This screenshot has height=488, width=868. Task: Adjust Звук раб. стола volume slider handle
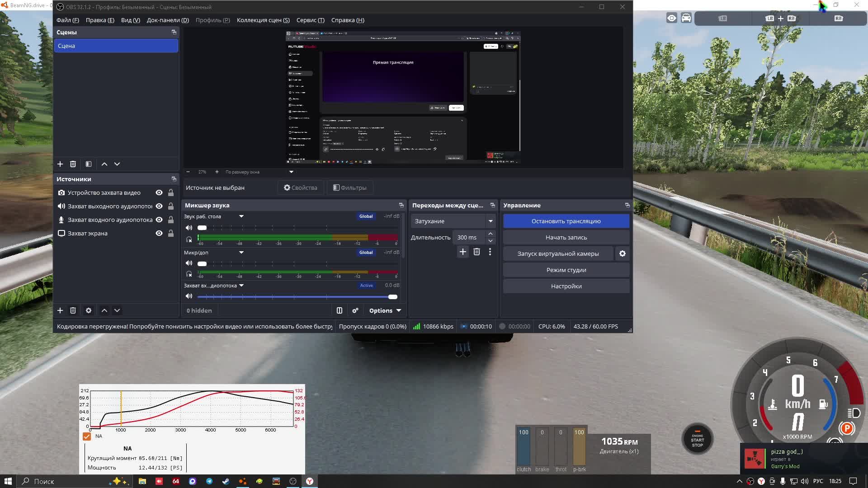click(202, 228)
